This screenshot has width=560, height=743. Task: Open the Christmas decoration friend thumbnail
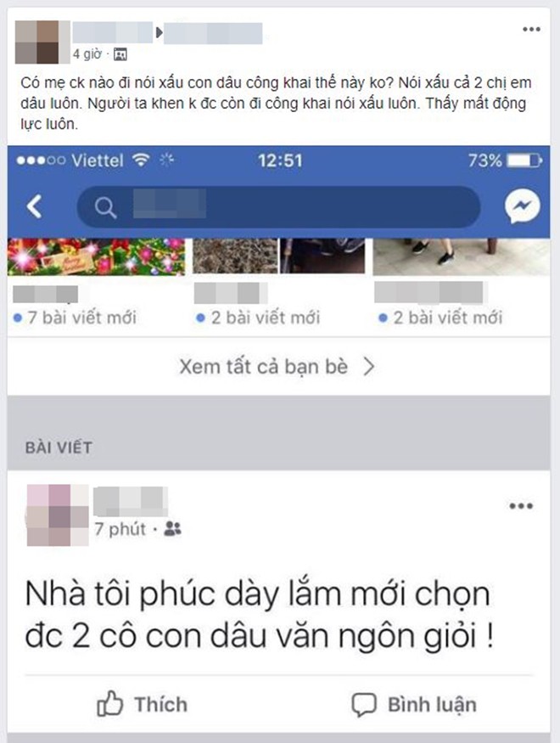click(96, 256)
